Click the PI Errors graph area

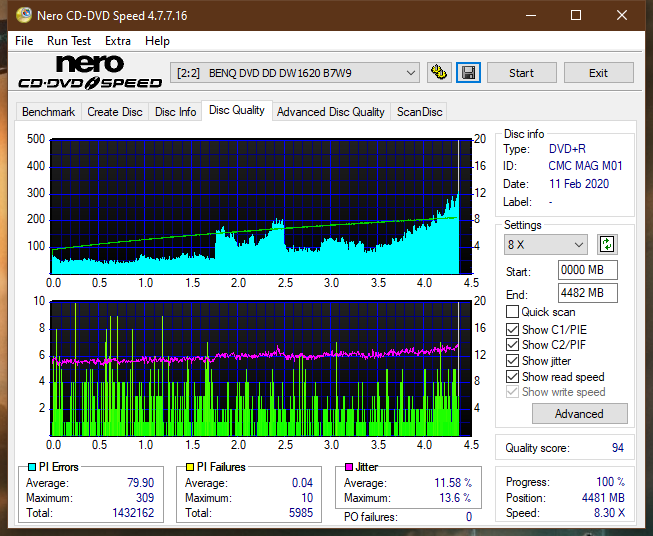262,206
